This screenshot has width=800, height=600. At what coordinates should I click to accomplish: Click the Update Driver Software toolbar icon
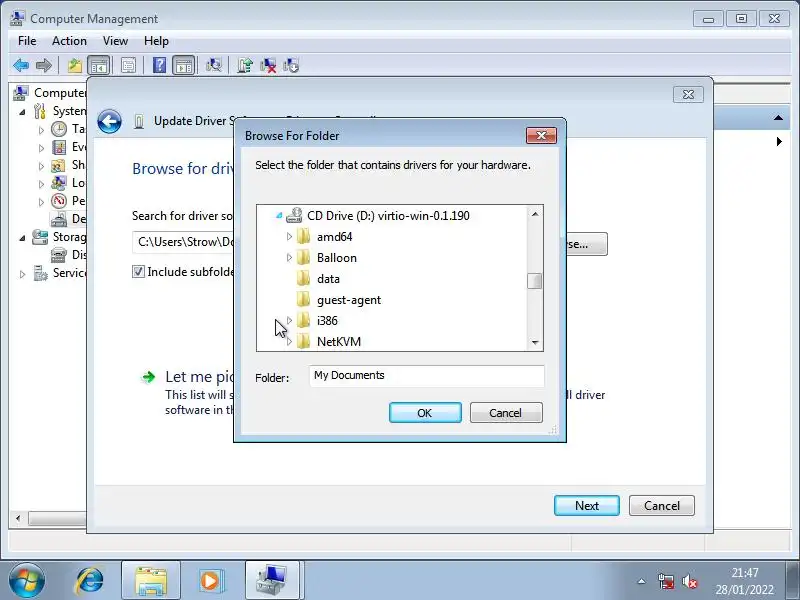[245, 65]
